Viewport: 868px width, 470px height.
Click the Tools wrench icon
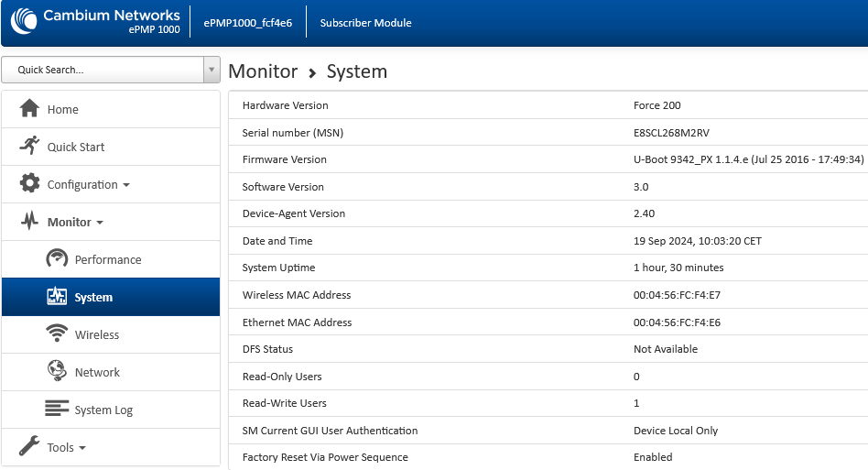point(29,446)
